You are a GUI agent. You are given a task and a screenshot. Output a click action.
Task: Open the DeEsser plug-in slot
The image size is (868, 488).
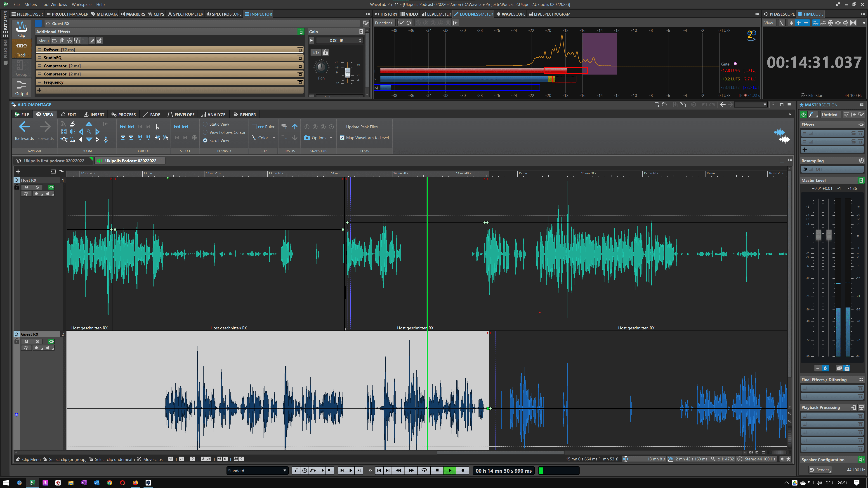(51, 49)
